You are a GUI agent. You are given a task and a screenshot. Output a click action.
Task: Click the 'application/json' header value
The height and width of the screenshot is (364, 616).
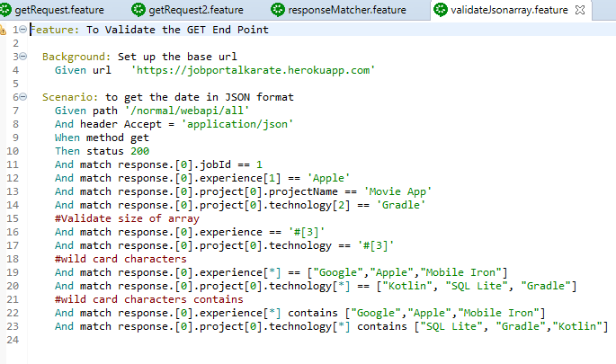(x=237, y=124)
